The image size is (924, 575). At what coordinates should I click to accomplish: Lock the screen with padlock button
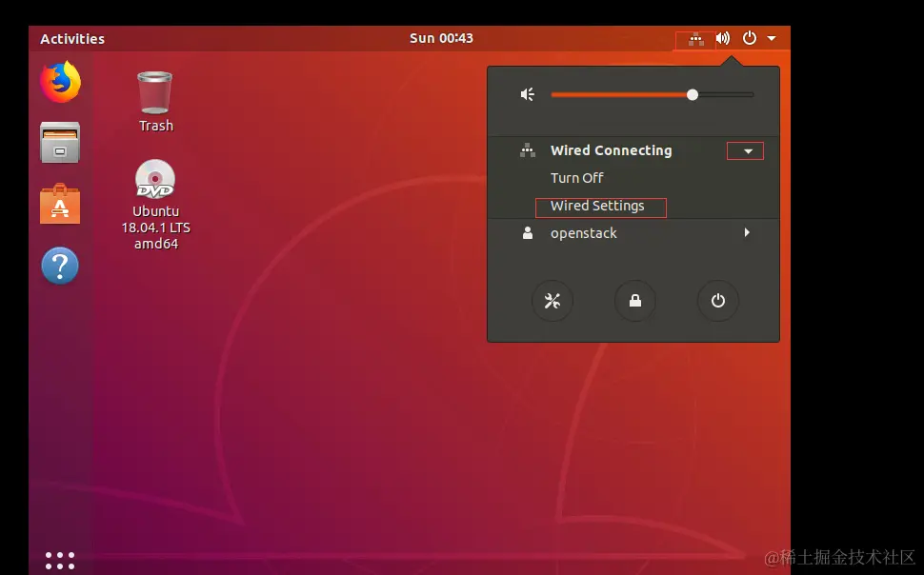(x=635, y=301)
